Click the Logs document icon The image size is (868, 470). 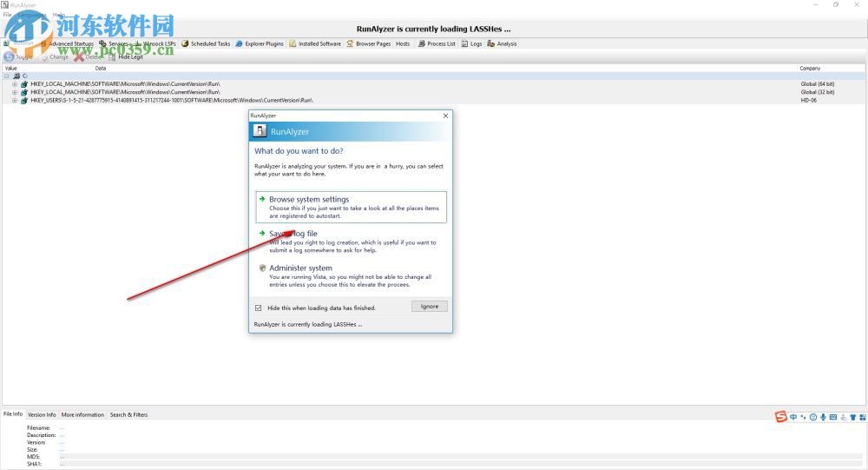coord(465,43)
